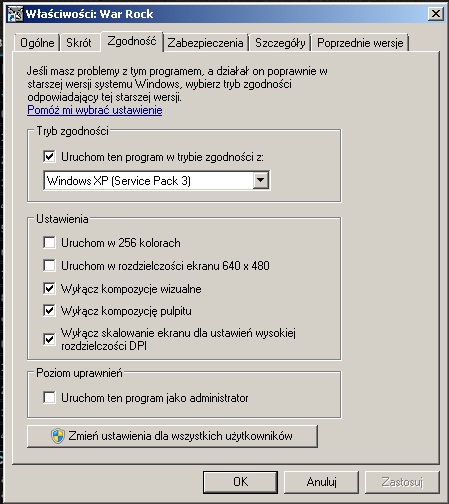Select the Zgodność tab
449x504 pixels.
132,41
